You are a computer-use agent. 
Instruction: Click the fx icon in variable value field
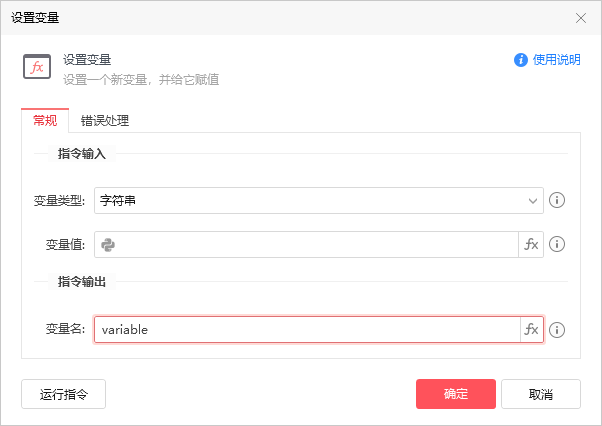coord(531,244)
